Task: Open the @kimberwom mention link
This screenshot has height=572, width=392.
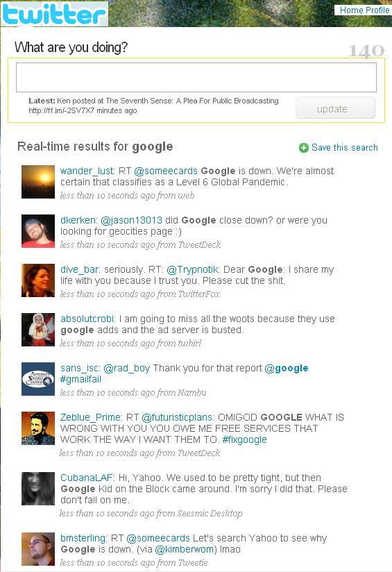Action: [x=184, y=549]
